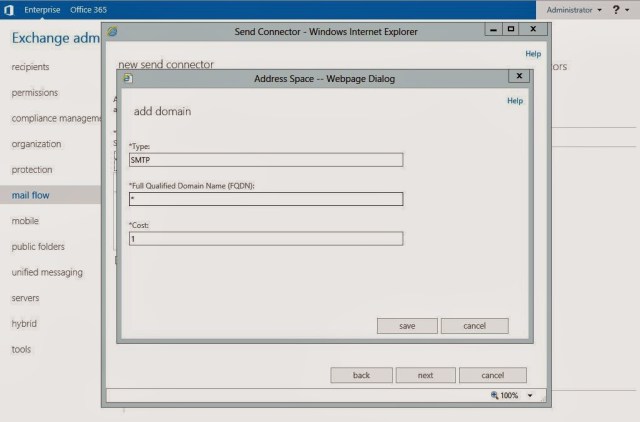
Task: Click the zoom magnifier icon at 100%
Action: (494, 396)
